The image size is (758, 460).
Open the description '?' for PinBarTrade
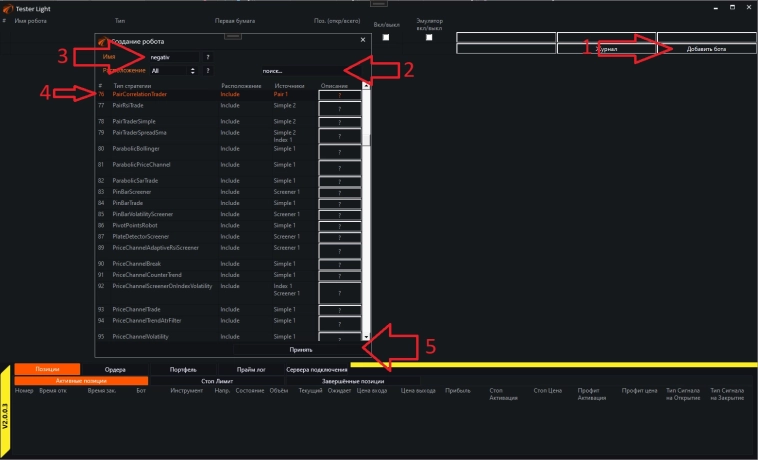point(339,203)
